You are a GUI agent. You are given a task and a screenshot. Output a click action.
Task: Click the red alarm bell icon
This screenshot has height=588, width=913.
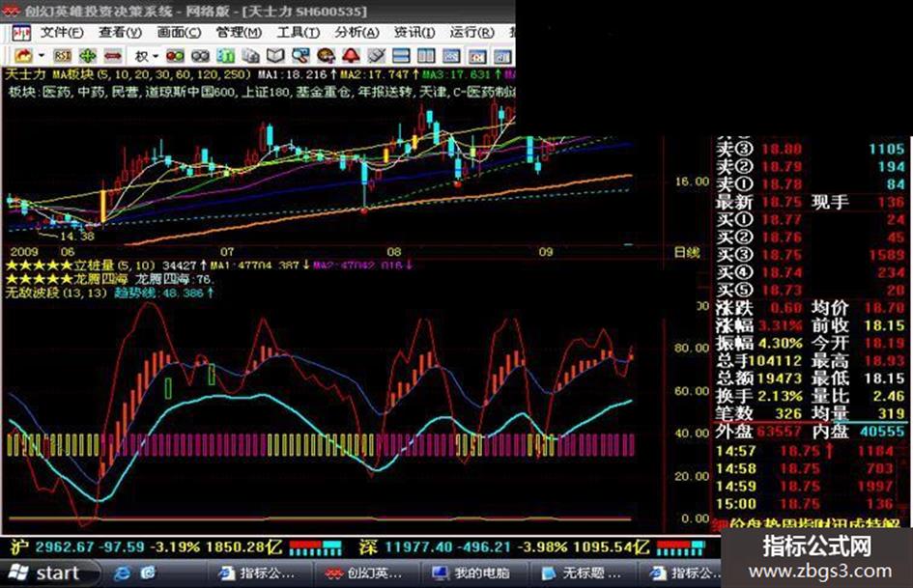click(x=351, y=56)
